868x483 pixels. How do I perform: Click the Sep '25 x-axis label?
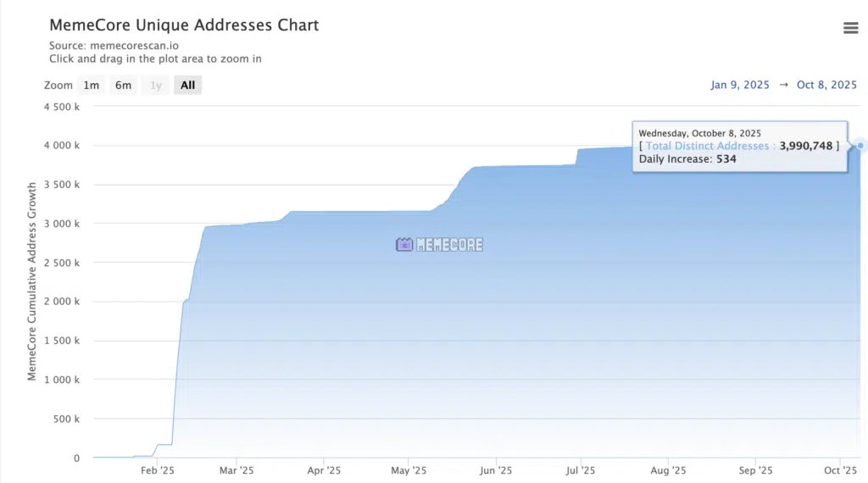755,470
